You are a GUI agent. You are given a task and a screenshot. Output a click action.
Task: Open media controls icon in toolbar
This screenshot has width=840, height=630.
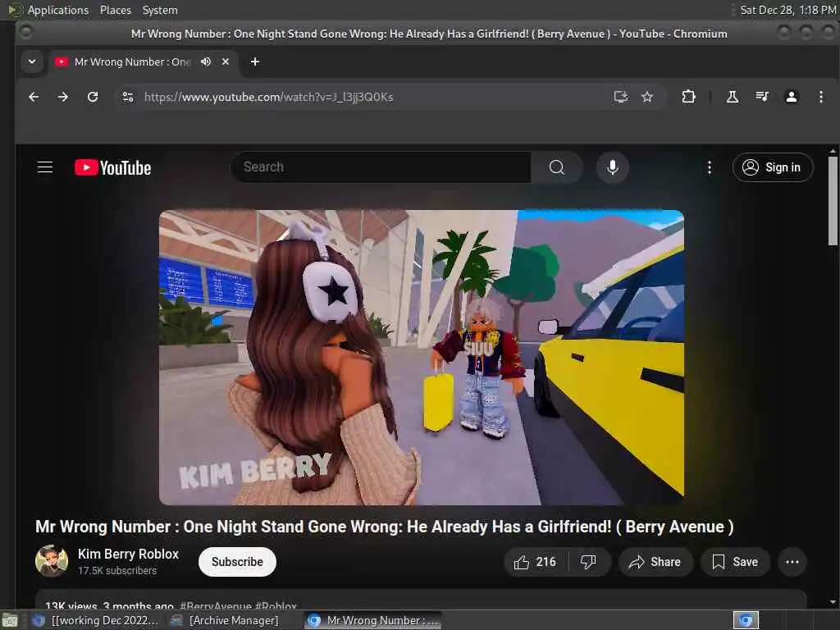click(x=762, y=97)
